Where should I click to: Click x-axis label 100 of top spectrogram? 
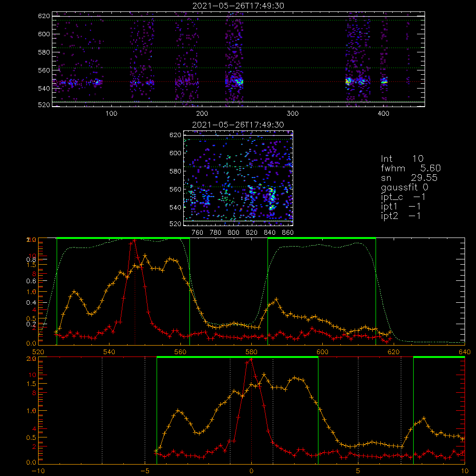(111, 114)
